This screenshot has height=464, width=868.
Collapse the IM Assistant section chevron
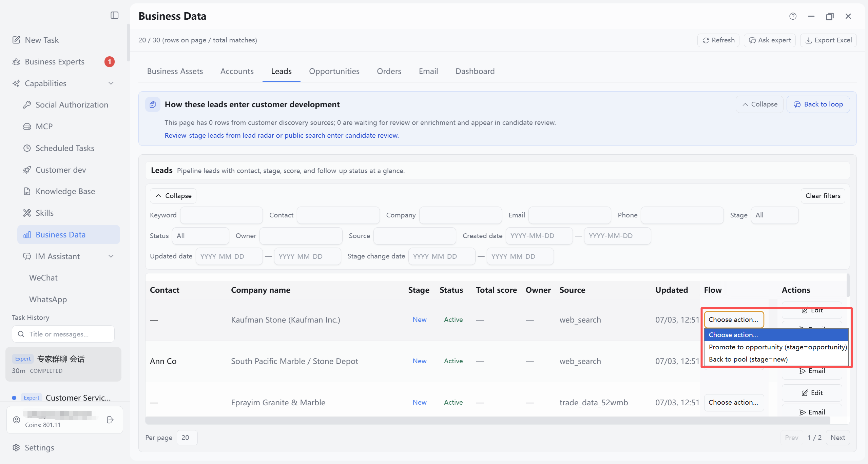tap(111, 256)
